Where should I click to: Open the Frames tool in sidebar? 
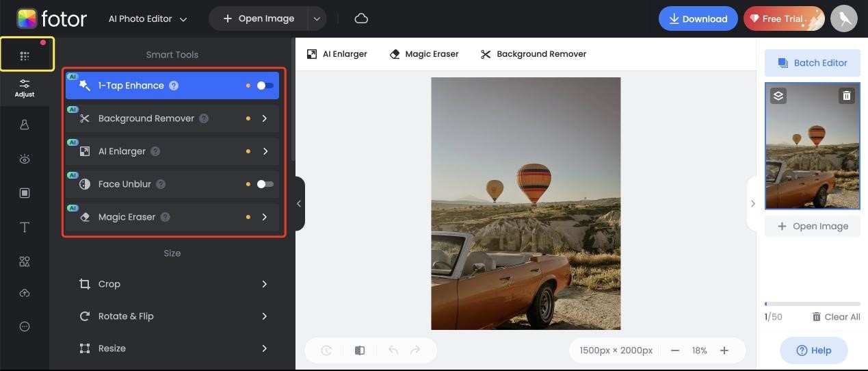coord(25,193)
